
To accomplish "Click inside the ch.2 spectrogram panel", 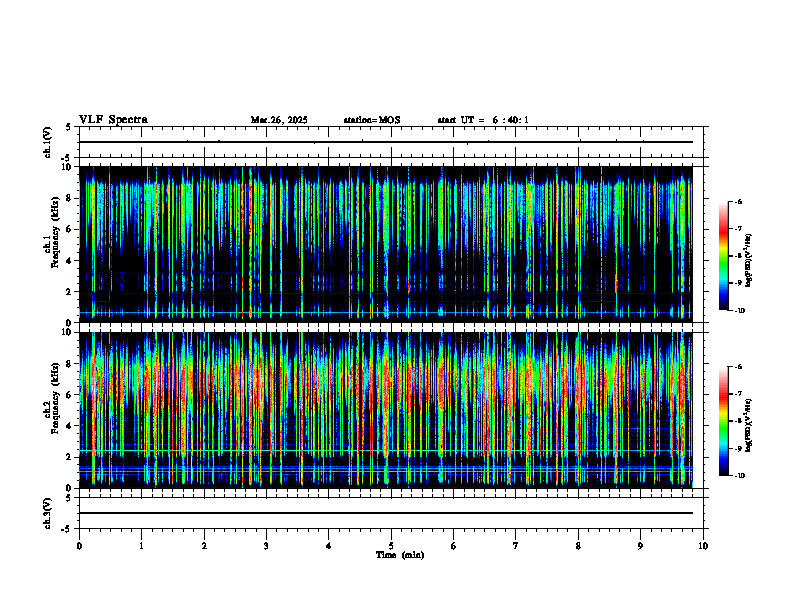I will pyautogui.click(x=386, y=410).
